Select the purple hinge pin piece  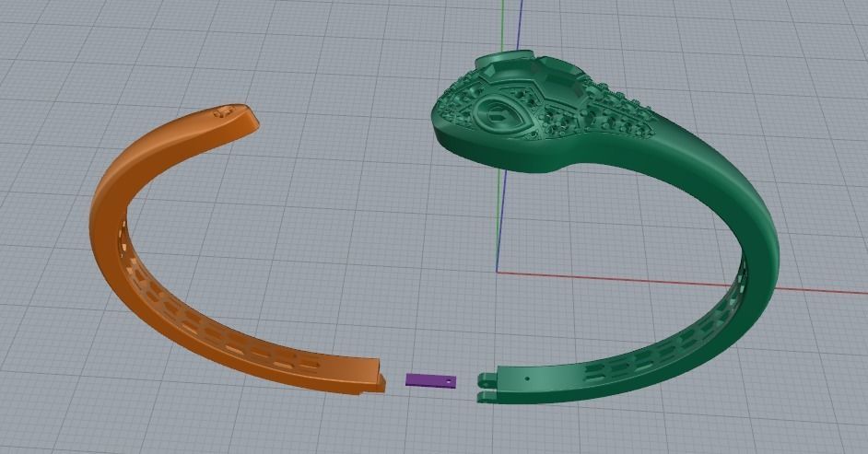pyautogui.click(x=431, y=380)
